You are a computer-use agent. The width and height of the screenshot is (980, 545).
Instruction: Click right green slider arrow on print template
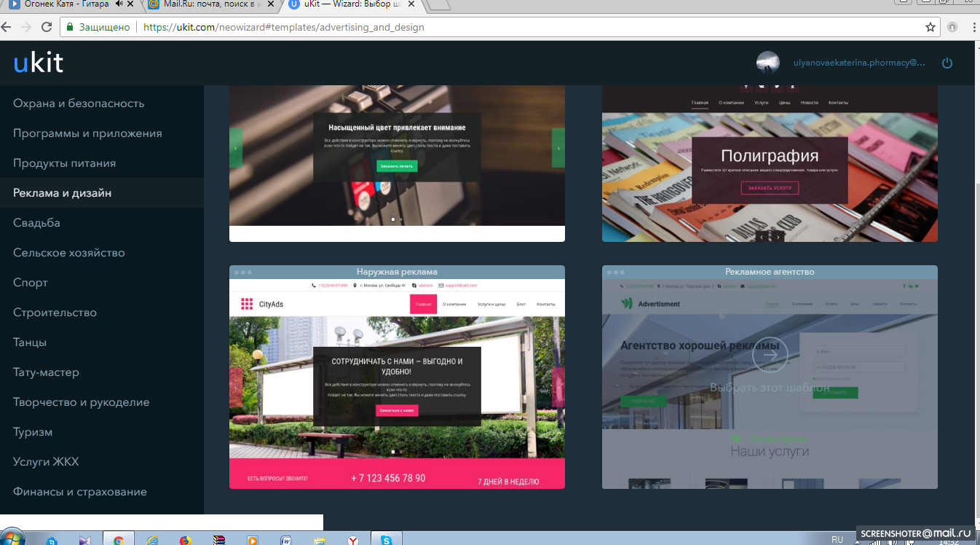click(x=558, y=148)
